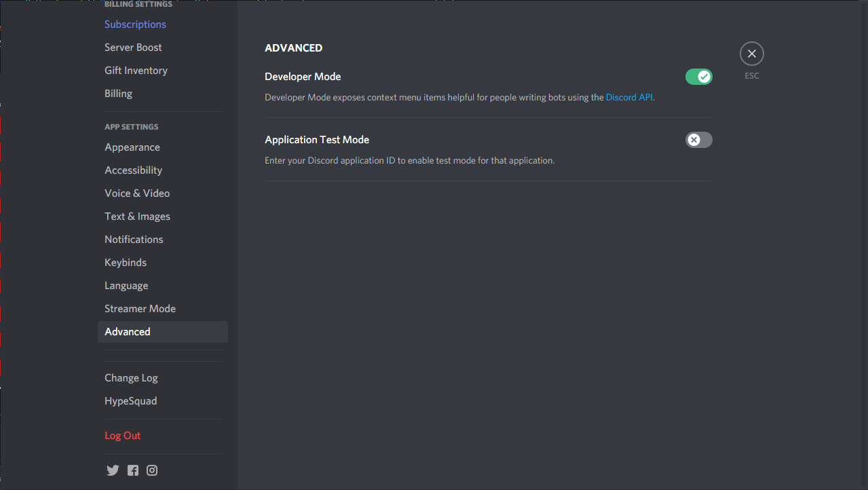Click the X icon to exit settings
Viewport: 868px width, 490px height.
[x=751, y=53]
